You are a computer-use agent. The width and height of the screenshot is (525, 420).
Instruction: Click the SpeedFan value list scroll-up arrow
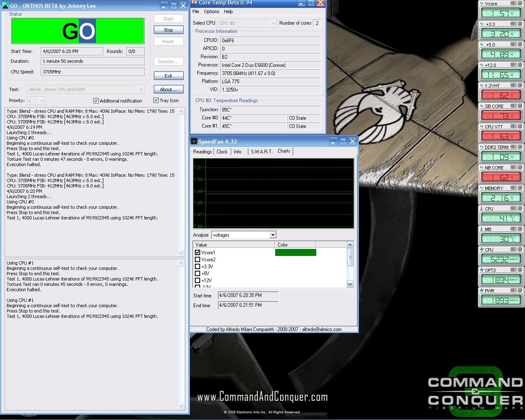pos(350,245)
